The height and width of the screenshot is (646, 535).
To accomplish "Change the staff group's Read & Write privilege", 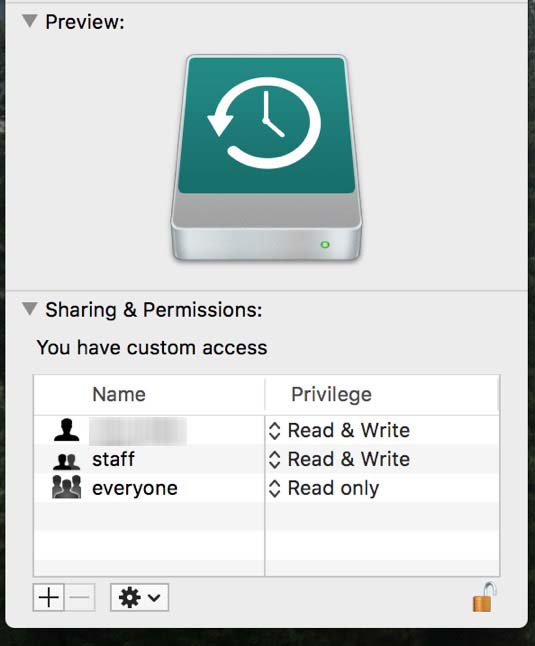I will coord(339,459).
